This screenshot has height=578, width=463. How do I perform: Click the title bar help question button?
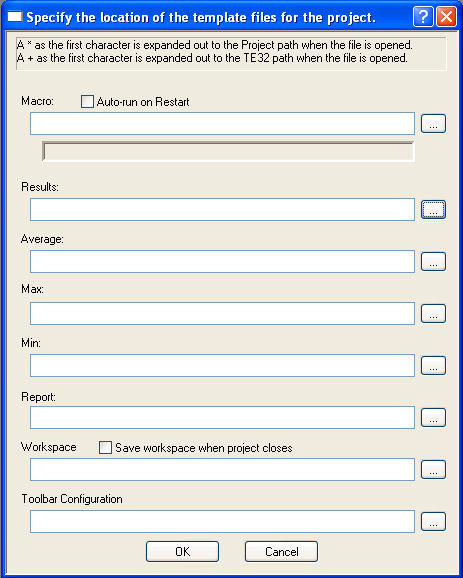423,17
